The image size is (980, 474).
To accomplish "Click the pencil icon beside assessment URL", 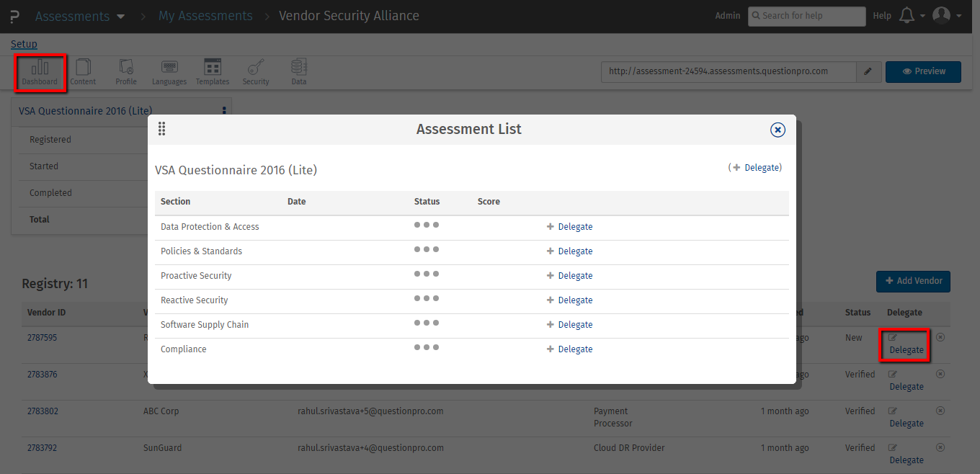I will (868, 71).
